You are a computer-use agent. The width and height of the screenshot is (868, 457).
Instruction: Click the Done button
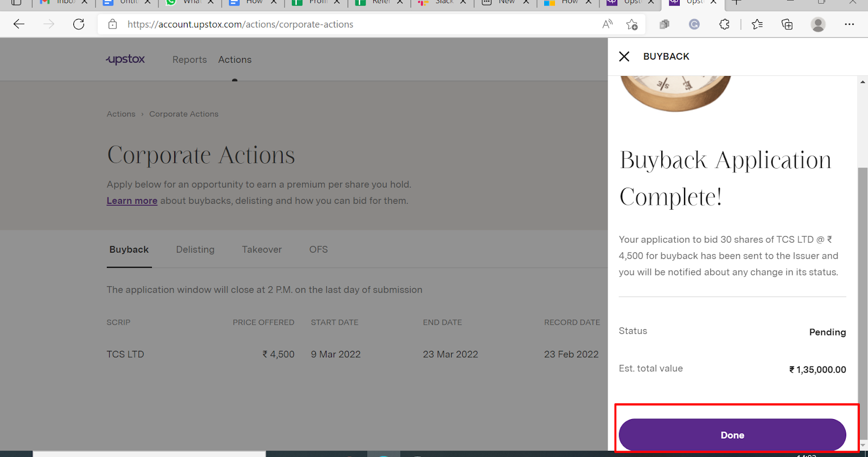point(732,435)
